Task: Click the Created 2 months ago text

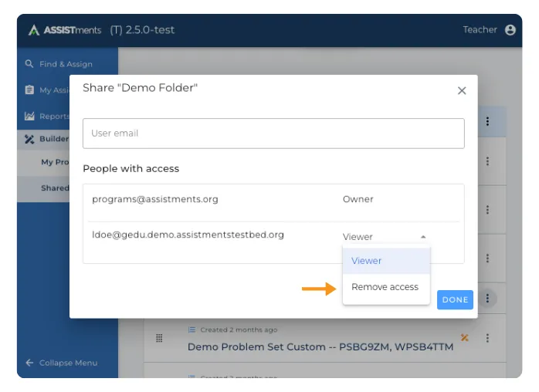Action: click(239, 329)
